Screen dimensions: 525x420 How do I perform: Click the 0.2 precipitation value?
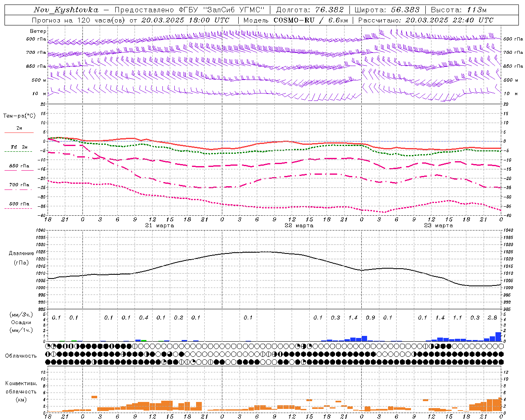(178, 317)
